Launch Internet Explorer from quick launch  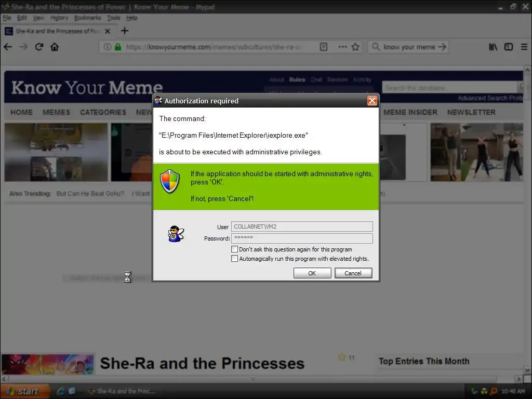click(61, 391)
